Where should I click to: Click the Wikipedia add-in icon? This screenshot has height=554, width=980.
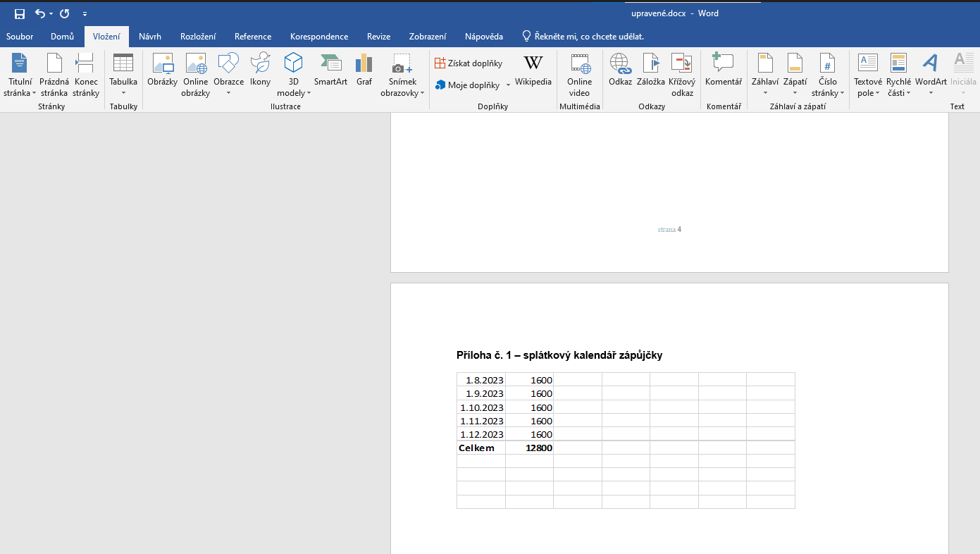coord(533,70)
